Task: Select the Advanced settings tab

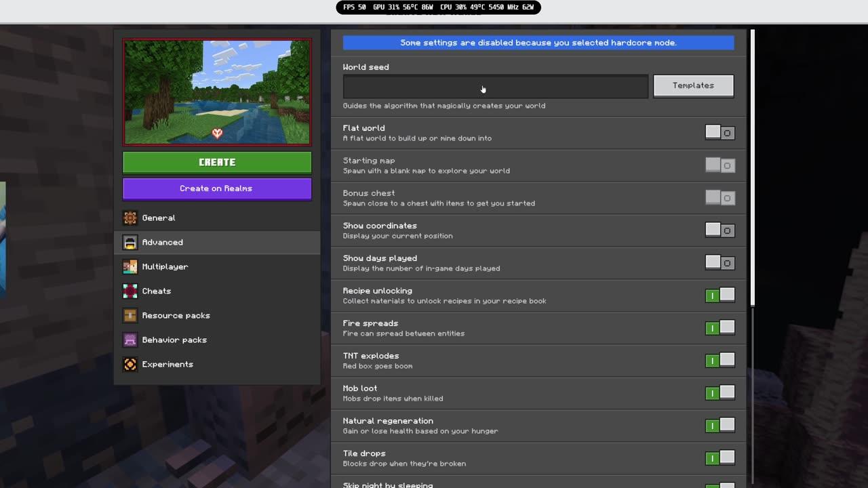Action: (217, 242)
